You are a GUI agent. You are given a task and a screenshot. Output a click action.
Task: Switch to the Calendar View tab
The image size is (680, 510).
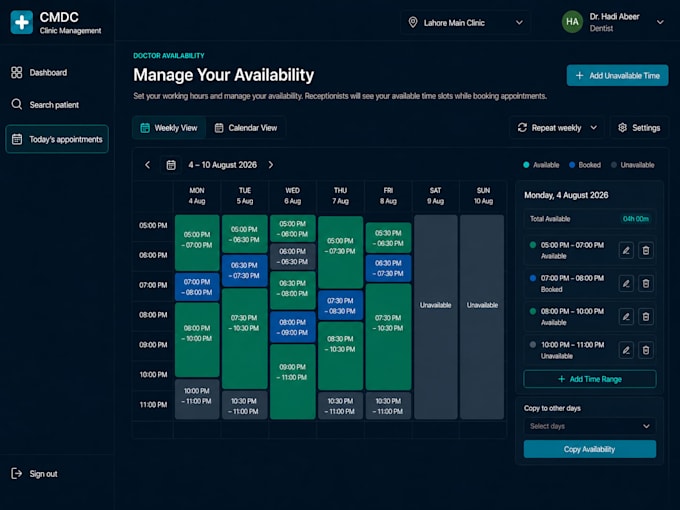pos(246,128)
